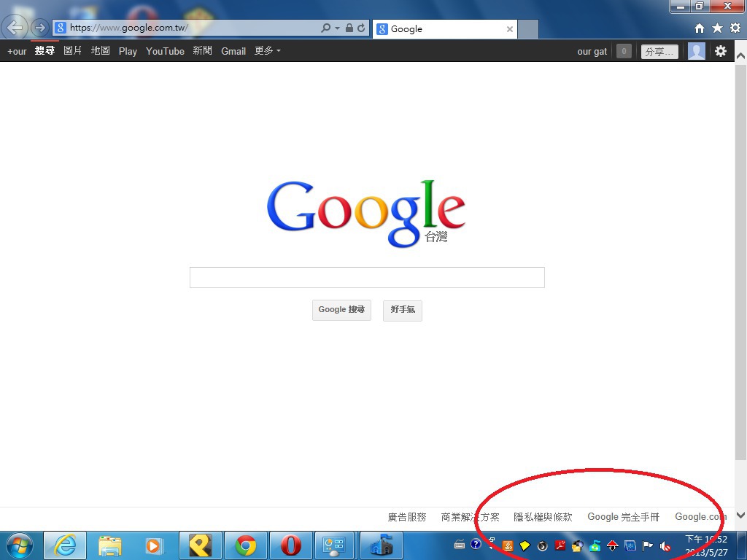Image resolution: width=747 pixels, height=560 pixels.
Task: Go back with the browser back arrow
Action: click(15, 28)
